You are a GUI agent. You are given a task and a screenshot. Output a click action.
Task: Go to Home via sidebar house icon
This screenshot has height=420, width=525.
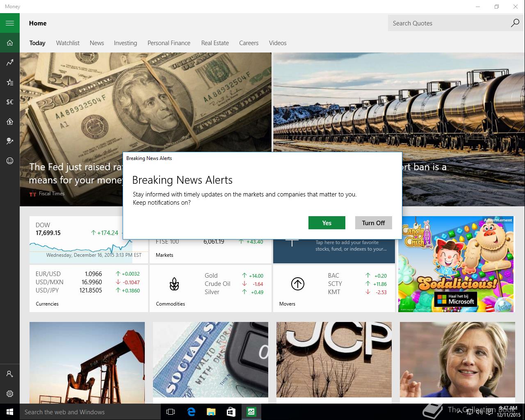pyautogui.click(x=10, y=43)
